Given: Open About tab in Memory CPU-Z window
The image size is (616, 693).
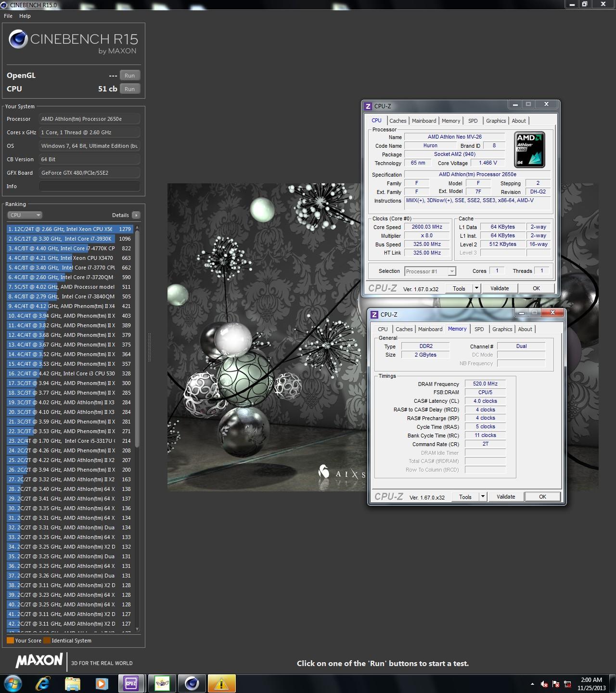Looking at the screenshot, I should pyautogui.click(x=525, y=329).
